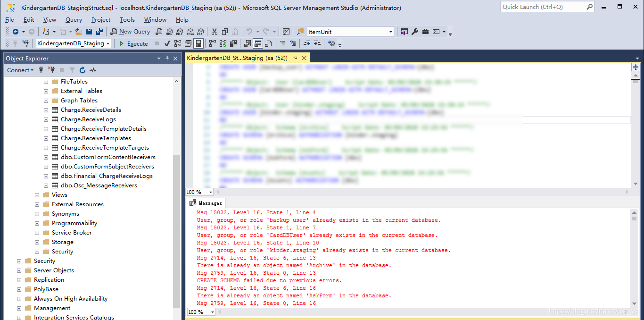Open Activity Monitor pulse icon
The image size is (644, 320).
point(93,70)
